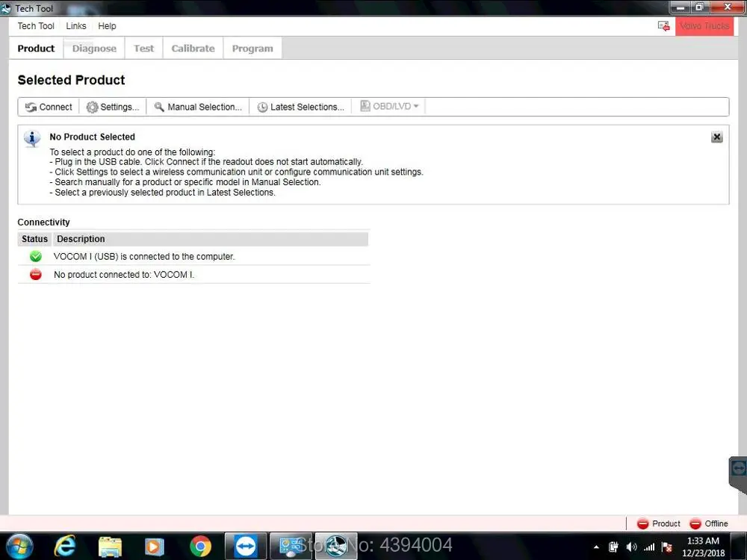The image size is (747, 560).
Task: Click the Connect refresh arrows icon
Action: pyautogui.click(x=31, y=107)
